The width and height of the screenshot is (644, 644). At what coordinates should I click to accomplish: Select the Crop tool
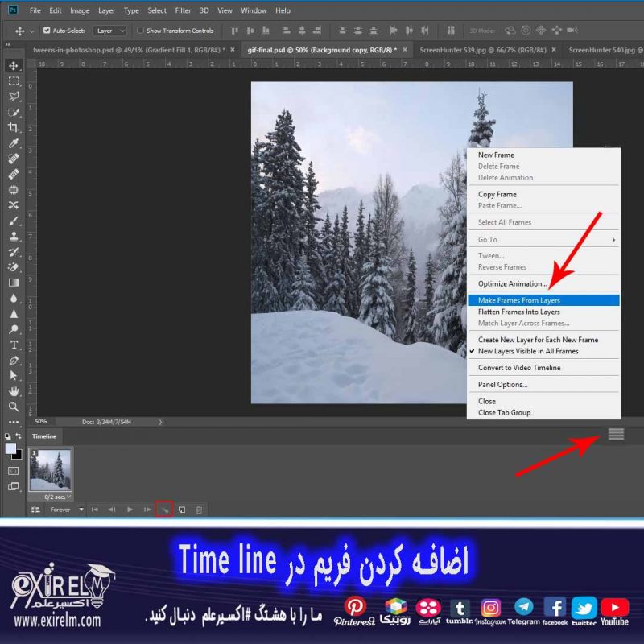click(14, 127)
